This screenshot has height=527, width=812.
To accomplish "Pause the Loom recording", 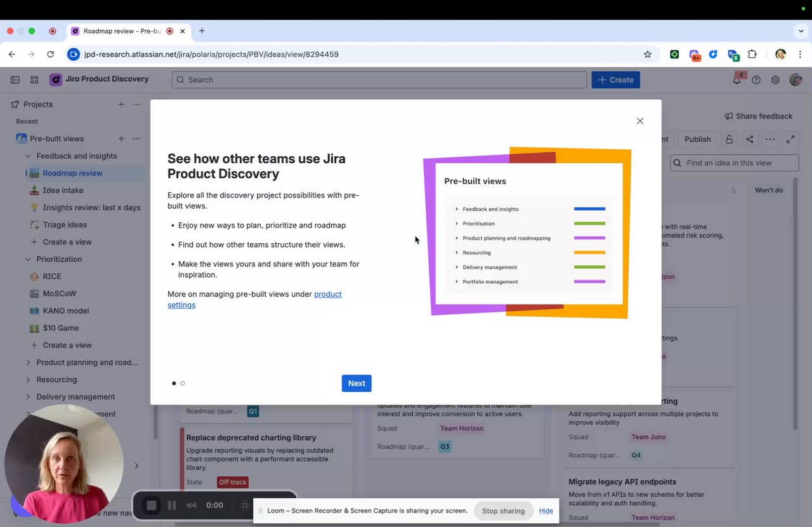I will coord(171,505).
